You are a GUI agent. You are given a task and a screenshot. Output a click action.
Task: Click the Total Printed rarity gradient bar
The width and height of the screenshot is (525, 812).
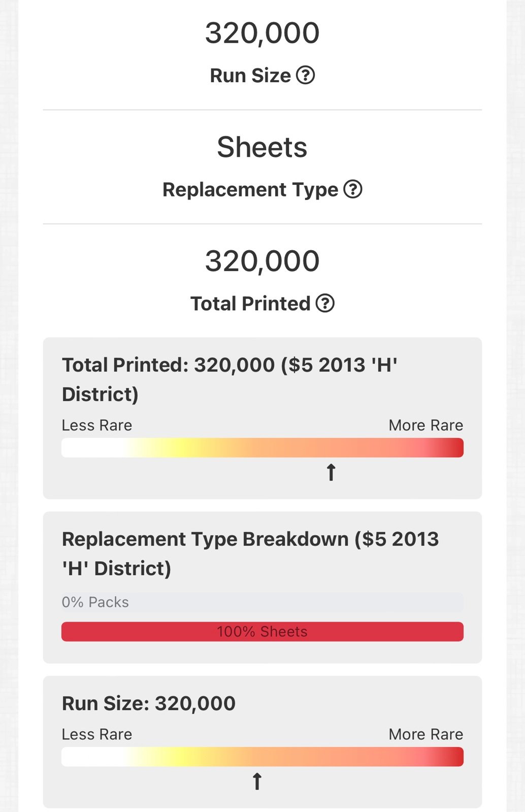point(262,448)
